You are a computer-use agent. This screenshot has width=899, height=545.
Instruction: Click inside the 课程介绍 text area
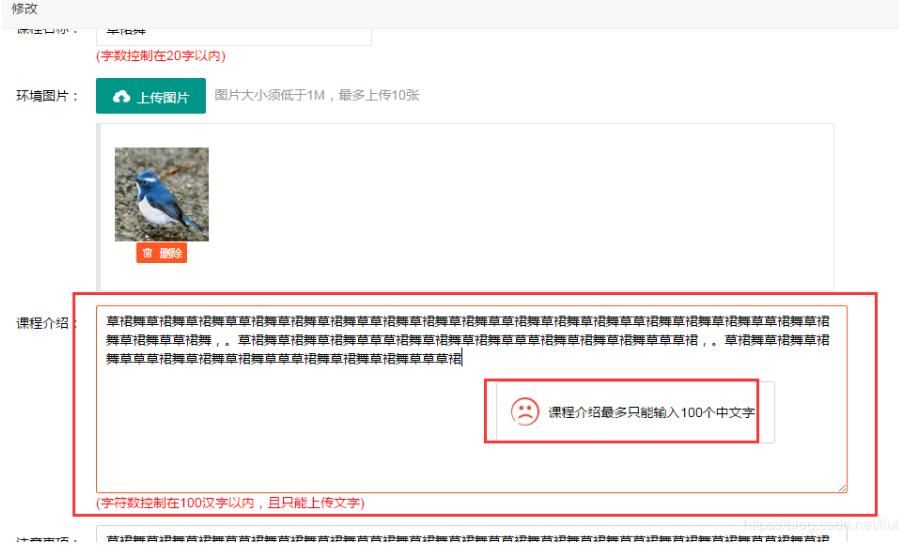[471, 399]
